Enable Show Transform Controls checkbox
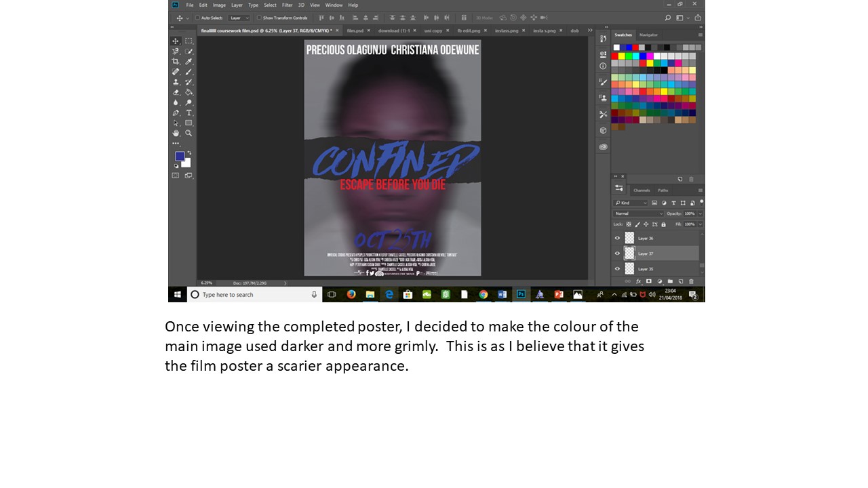The height and width of the screenshot is (488, 868). pos(259,18)
